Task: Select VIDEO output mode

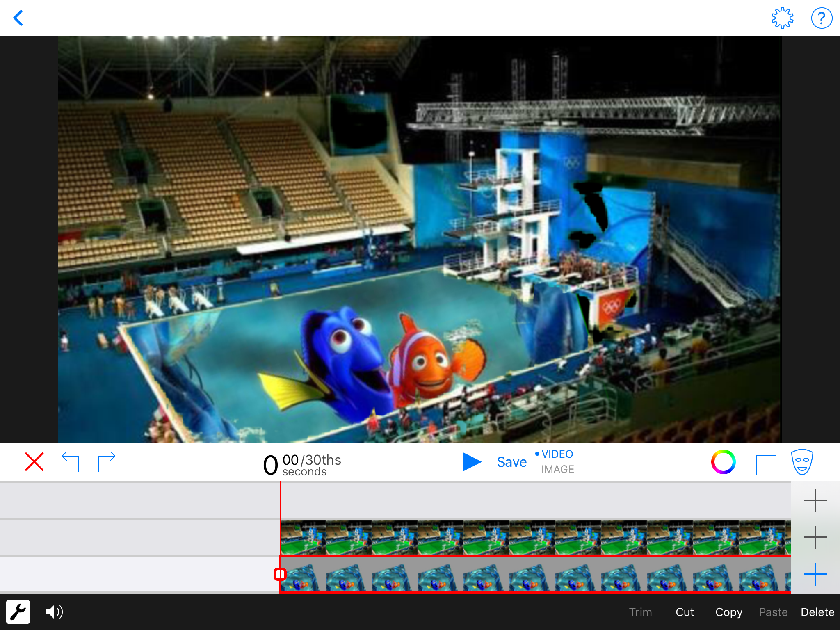Action: 557,454
